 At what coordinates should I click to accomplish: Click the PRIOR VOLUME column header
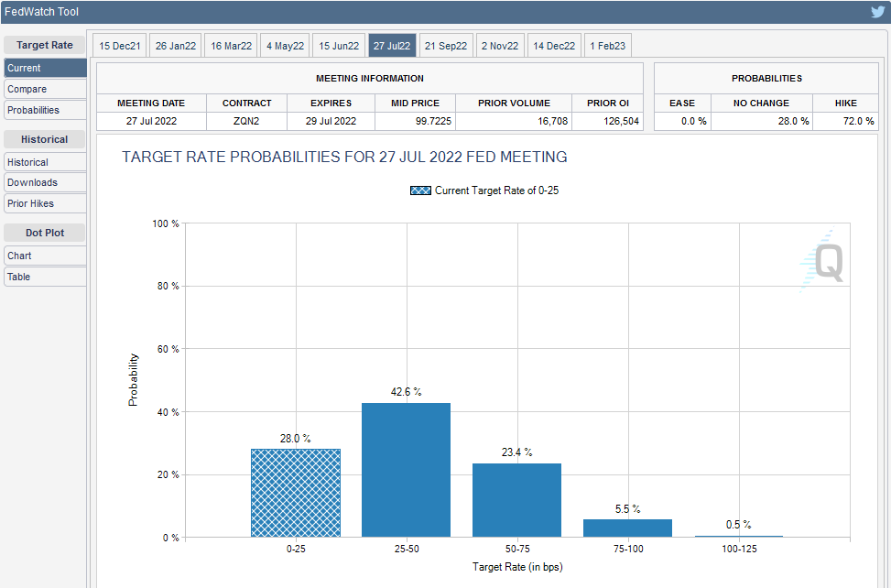[x=515, y=103]
